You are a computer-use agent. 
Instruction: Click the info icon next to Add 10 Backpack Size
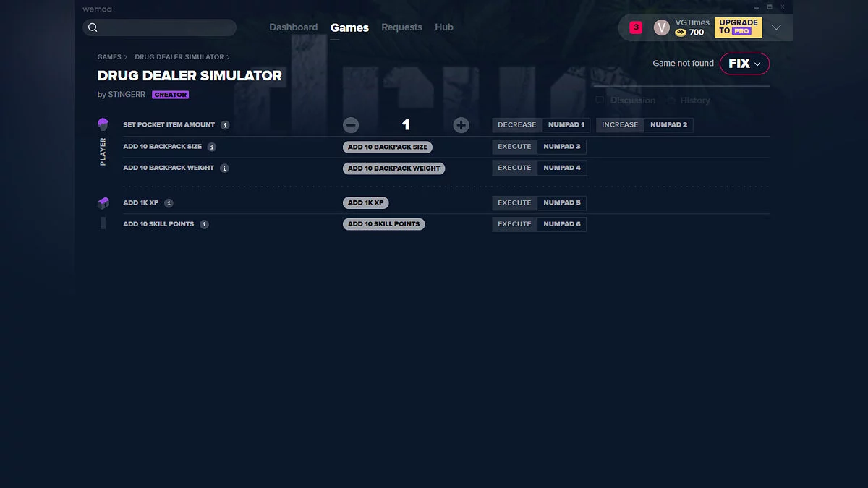click(212, 147)
